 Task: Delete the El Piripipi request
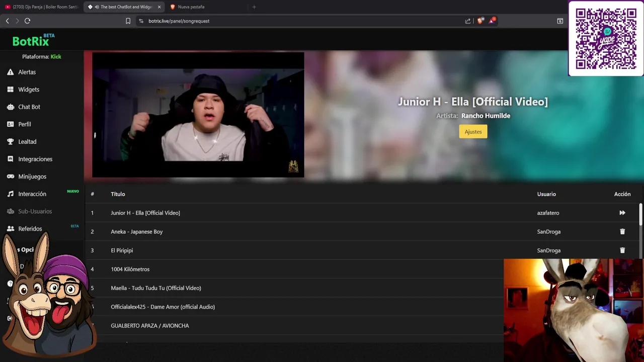tap(622, 250)
